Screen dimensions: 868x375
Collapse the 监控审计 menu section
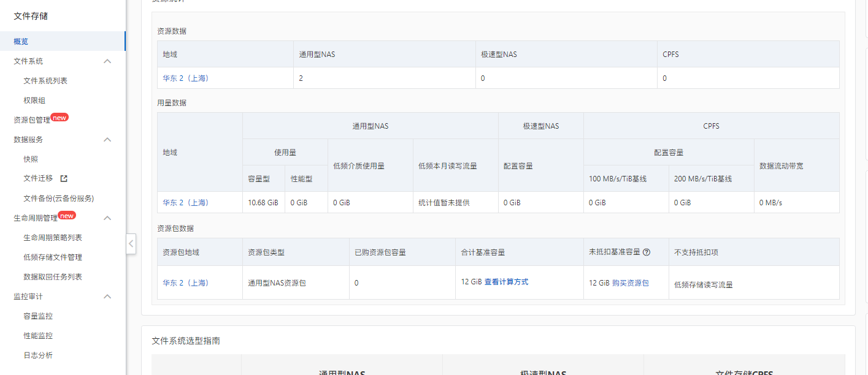(x=107, y=297)
